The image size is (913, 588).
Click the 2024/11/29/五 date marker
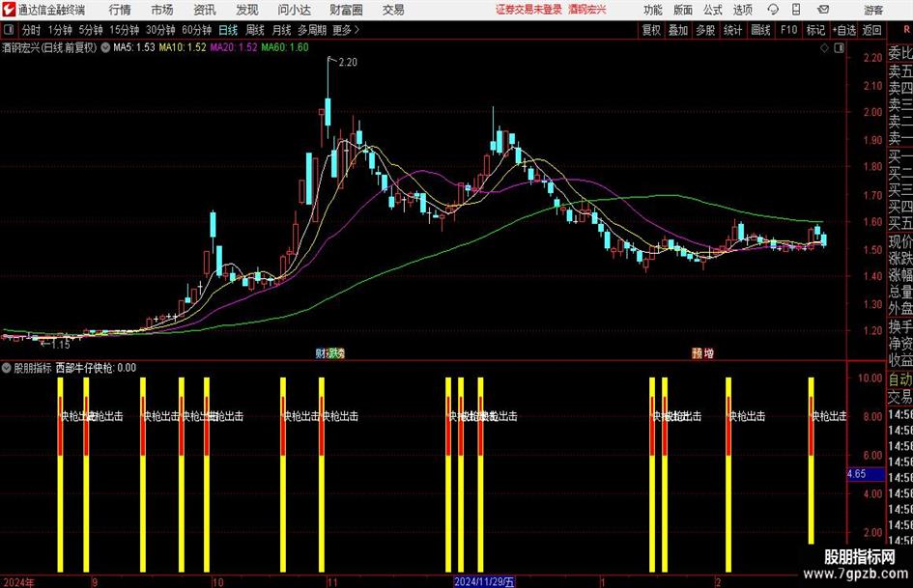tap(484, 581)
